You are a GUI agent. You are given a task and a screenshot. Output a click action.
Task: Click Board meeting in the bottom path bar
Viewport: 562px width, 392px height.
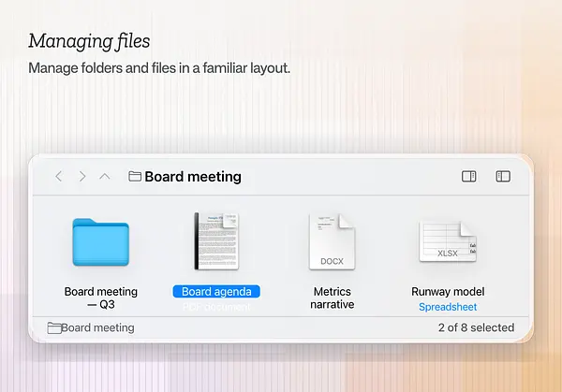pyautogui.click(x=97, y=327)
